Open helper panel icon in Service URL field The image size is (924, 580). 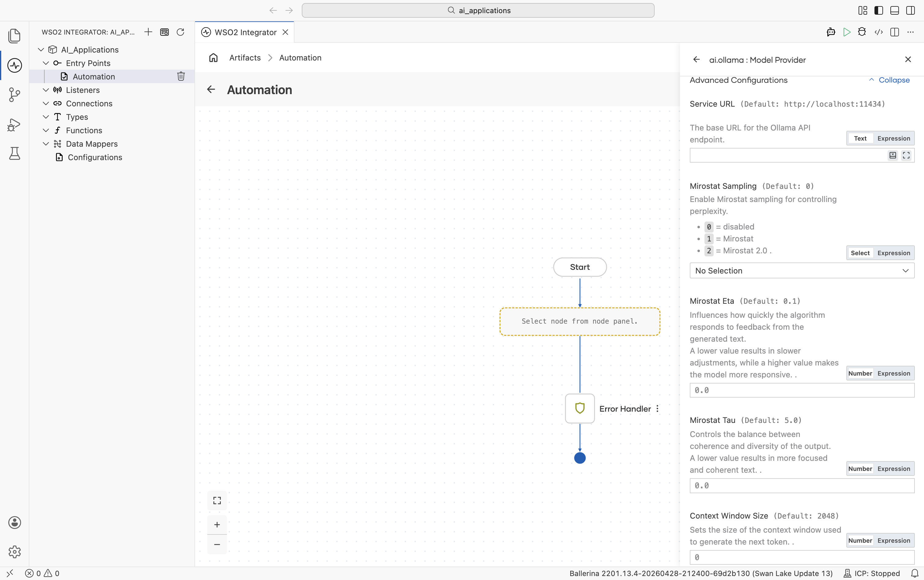(893, 155)
